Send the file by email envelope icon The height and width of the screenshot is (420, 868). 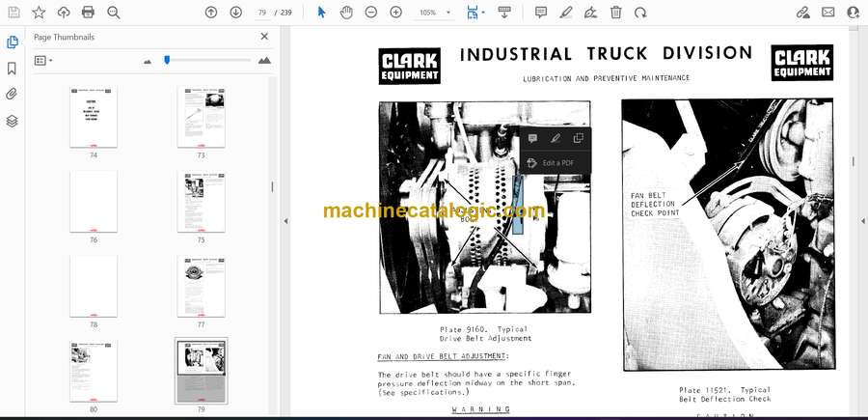tap(828, 13)
